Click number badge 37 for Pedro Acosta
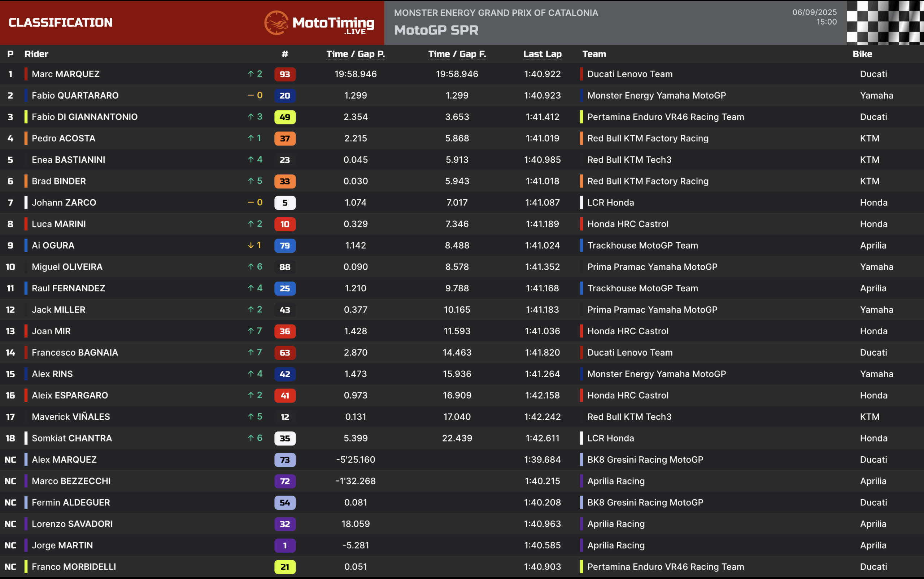The image size is (924, 579). [285, 139]
